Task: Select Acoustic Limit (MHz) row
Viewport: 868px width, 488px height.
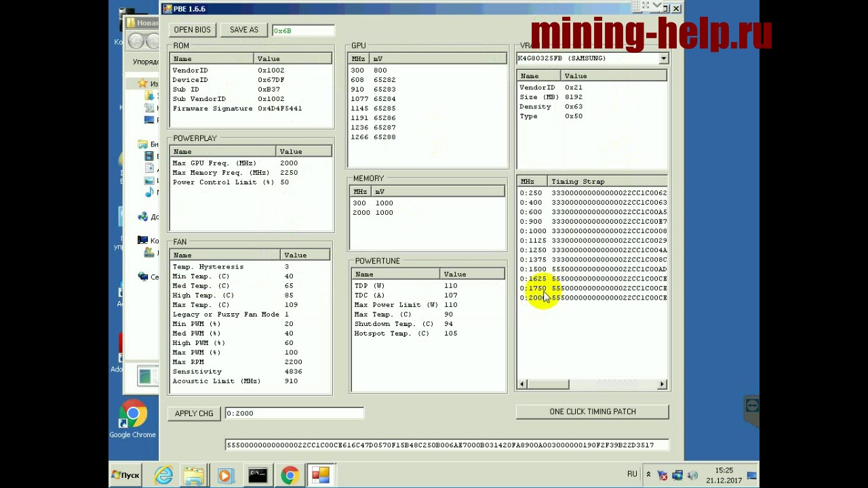Action: tap(250, 381)
